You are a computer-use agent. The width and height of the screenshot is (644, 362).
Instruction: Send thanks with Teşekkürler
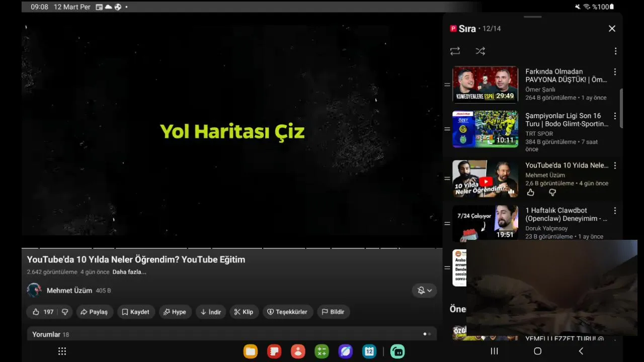(288, 312)
